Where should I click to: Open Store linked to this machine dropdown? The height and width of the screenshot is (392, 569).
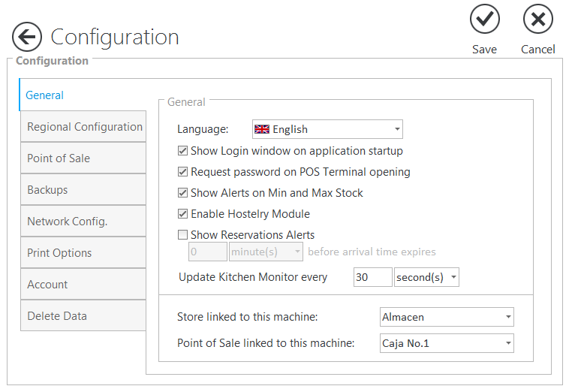click(447, 317)
